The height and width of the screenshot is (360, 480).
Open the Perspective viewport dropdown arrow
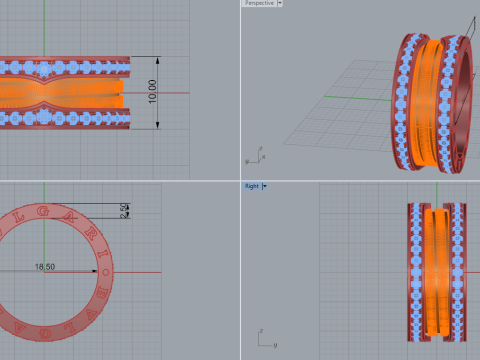point(280,3)
